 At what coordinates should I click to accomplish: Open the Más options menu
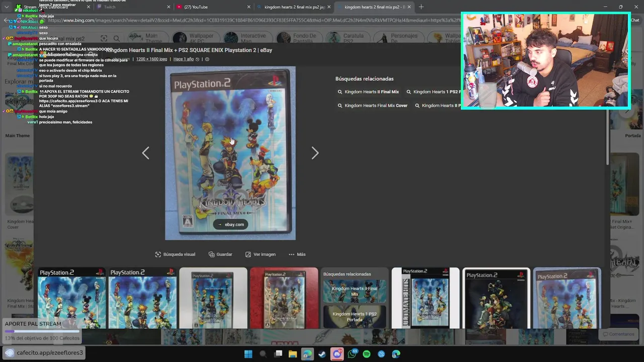coord(297,254)
